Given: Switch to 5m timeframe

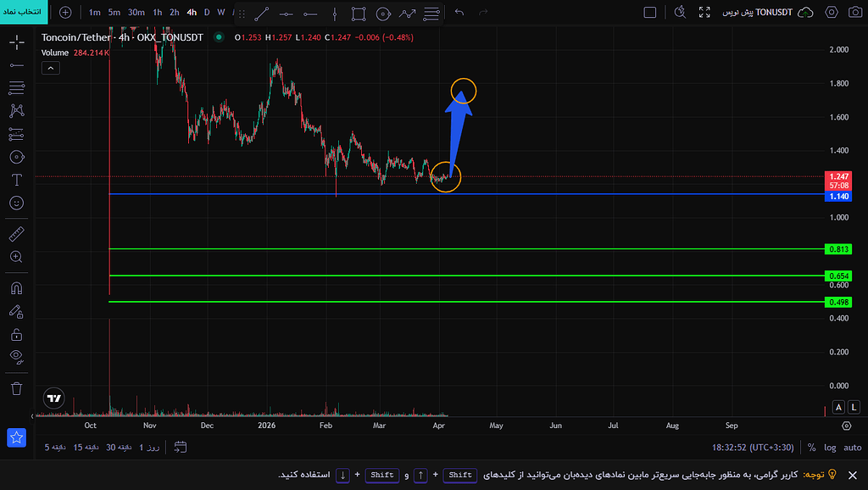Looking at the screenshot, I should click(114, 12).
